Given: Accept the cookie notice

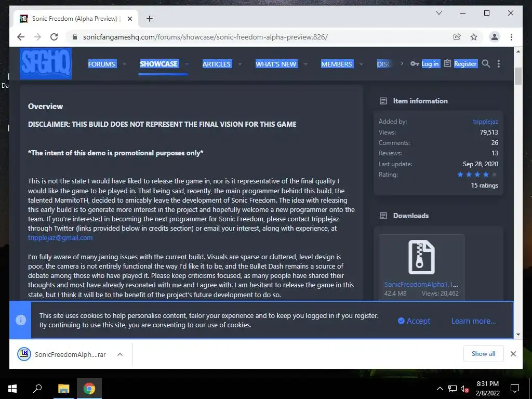Looking at the screenshot, I should tap(414, 321).
